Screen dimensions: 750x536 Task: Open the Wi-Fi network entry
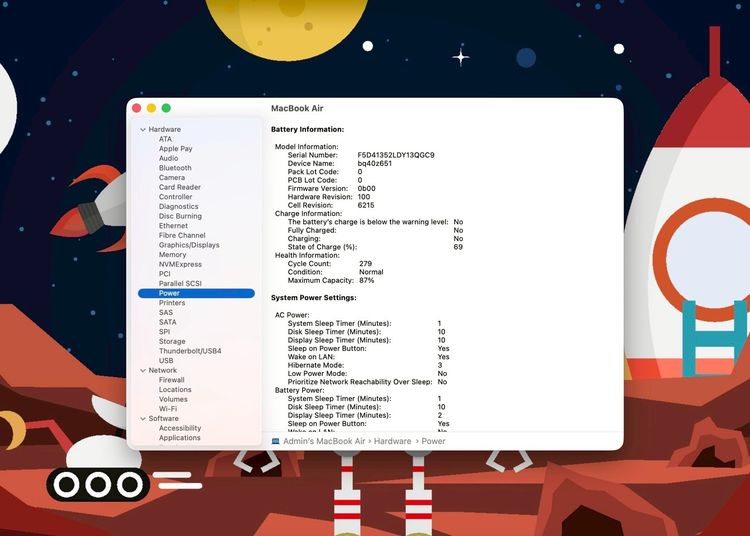tap(167, 409)
